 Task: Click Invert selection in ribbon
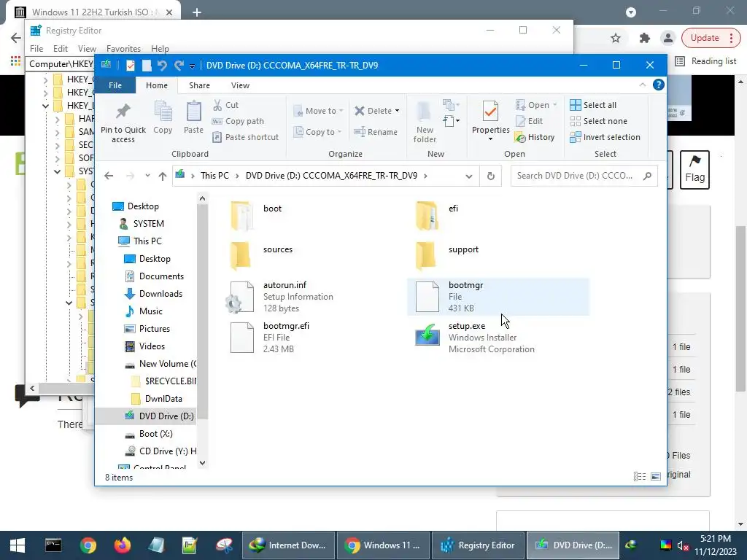(x=605, y=137)
